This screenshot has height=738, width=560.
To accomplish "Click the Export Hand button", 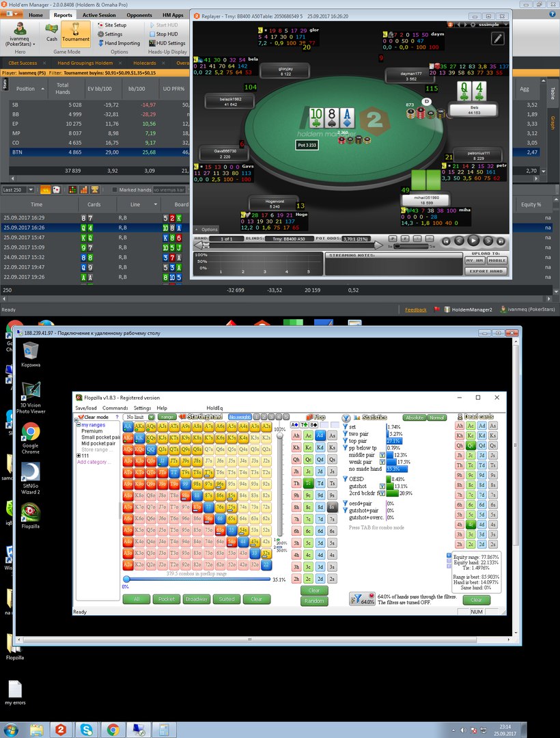I will coord(486,271).
